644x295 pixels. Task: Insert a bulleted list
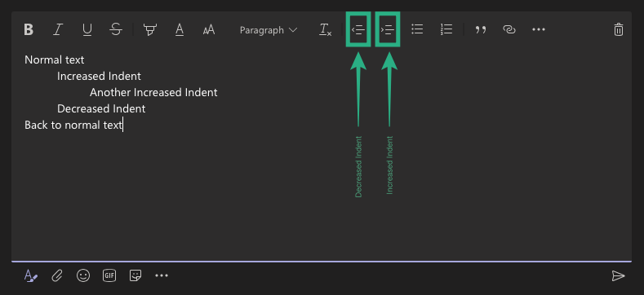417,29
